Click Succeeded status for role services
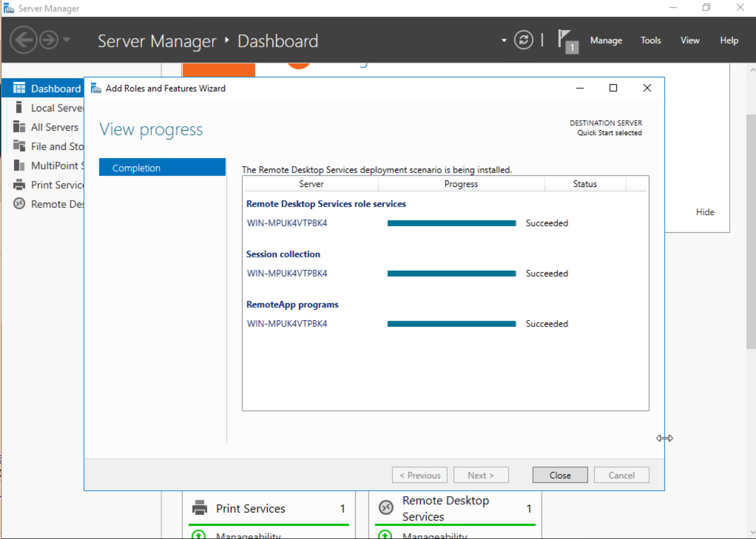The width and height of the screenshot is (756, 539). [546, 223]
